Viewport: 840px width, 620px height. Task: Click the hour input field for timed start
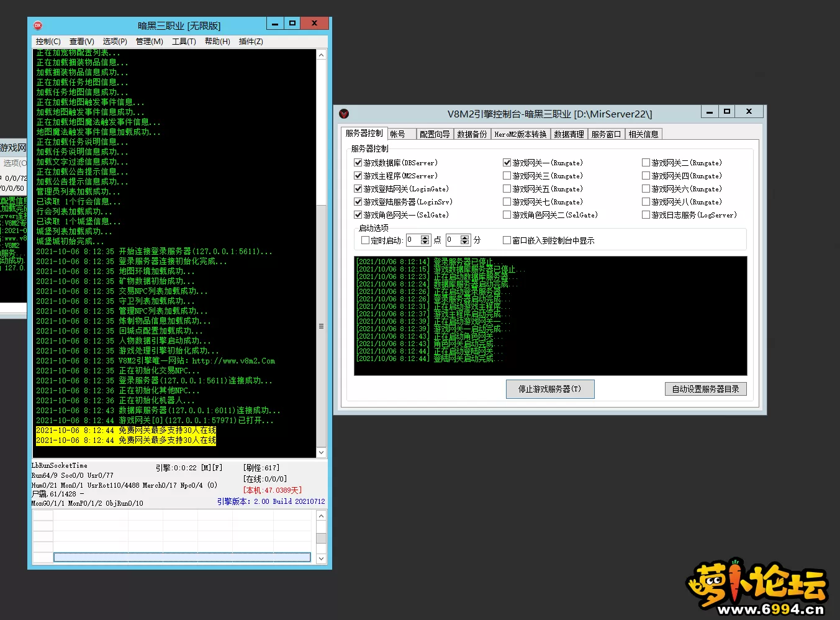pyautogui.click(x=413, y=240)
